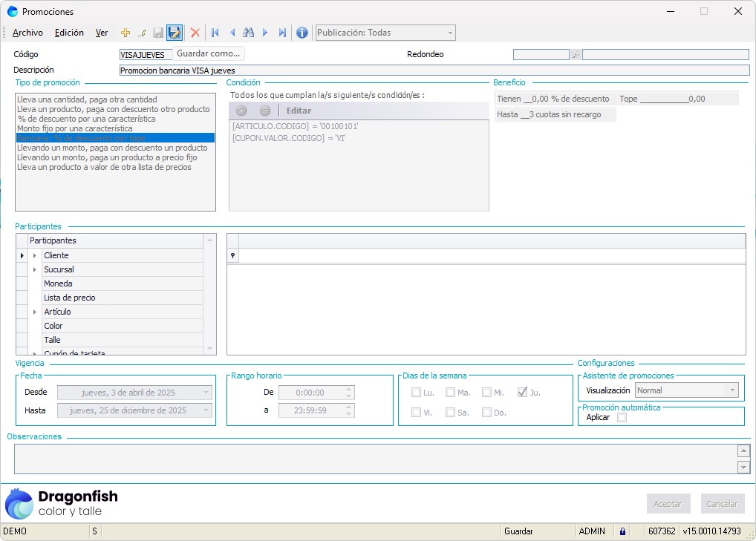
Task: Go to the first record
Action: (215, 33)
